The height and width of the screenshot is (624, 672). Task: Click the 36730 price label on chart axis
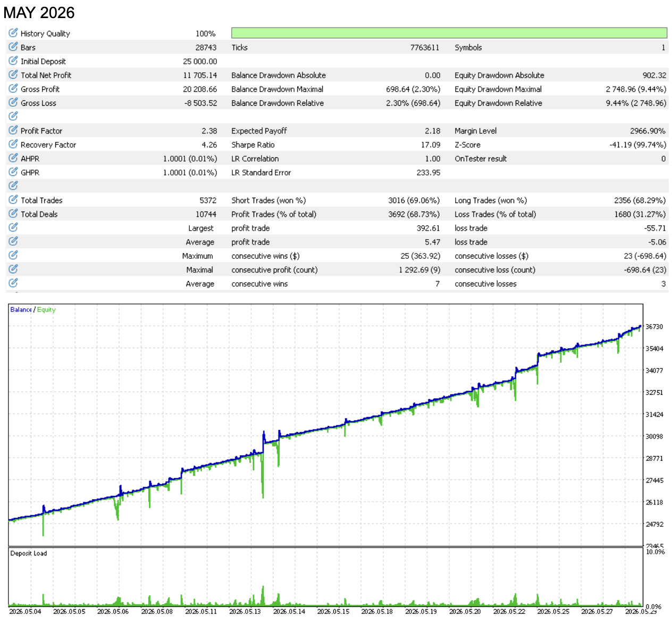click(x=654, y=327)
